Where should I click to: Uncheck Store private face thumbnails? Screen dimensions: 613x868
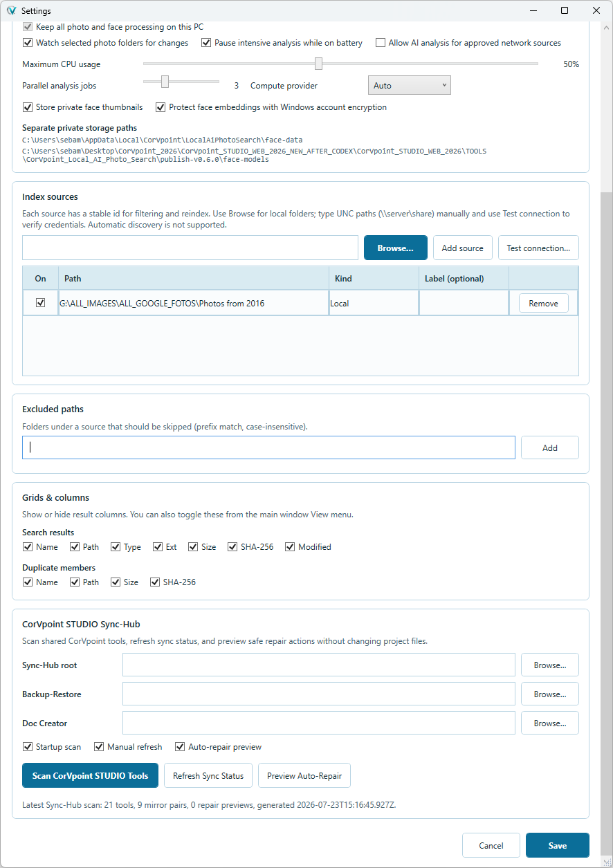[28, 107]
